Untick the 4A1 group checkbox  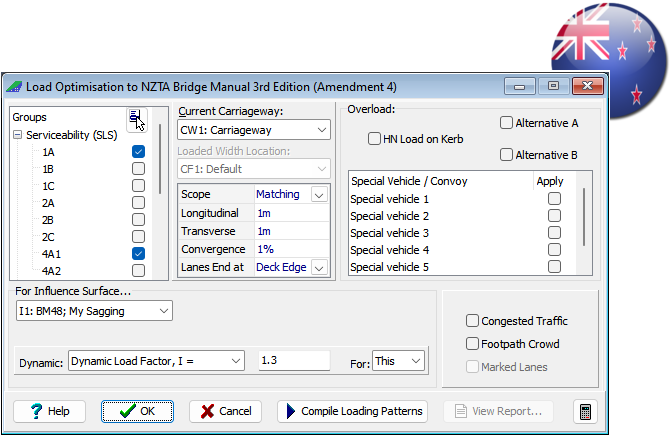[x=138, y=254]
